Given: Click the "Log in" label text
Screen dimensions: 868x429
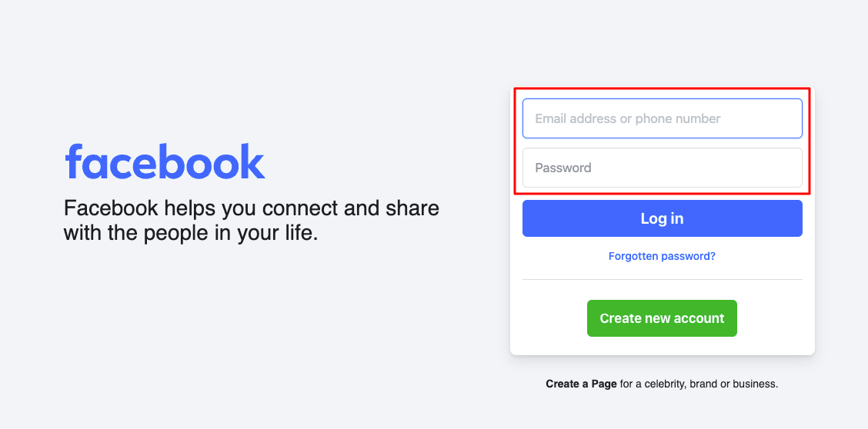Looking at the screenshot, I should click(x=662, y=218).
